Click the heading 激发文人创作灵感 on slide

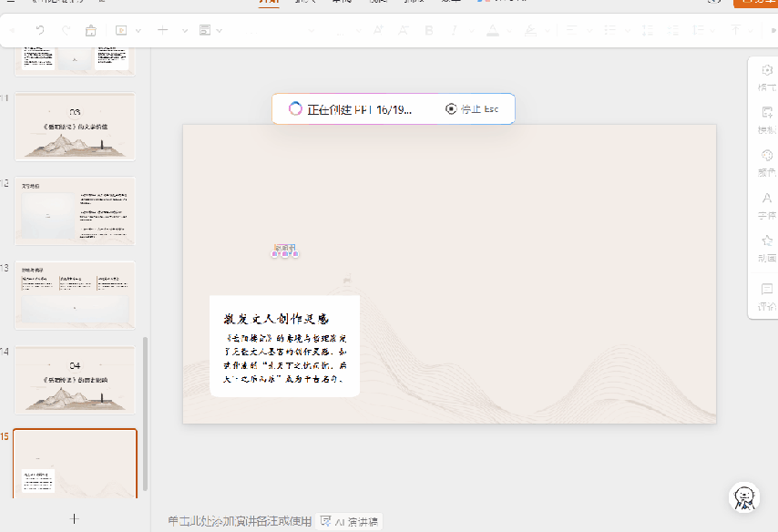(276, 319)
